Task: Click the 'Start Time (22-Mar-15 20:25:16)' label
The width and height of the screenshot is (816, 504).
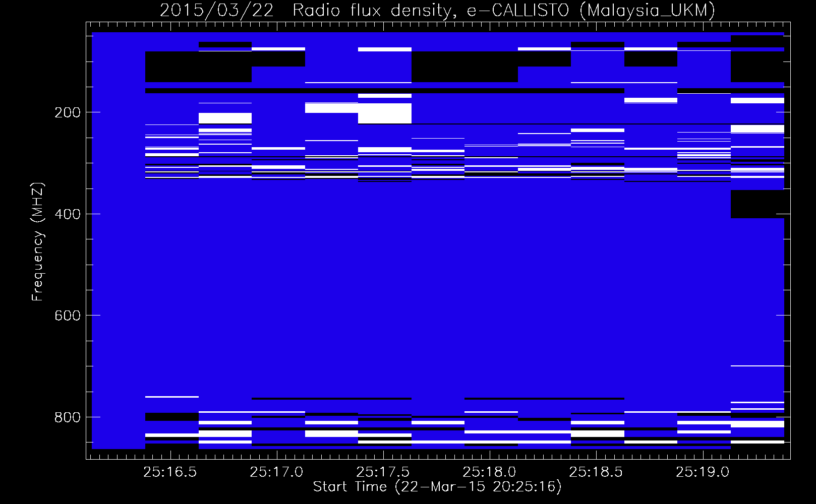Action: coord(437,487)
